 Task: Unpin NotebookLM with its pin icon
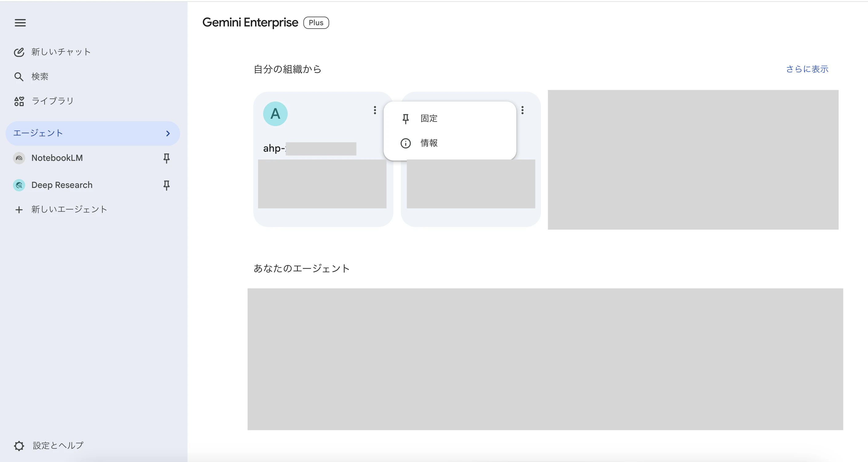click(167, 158)
